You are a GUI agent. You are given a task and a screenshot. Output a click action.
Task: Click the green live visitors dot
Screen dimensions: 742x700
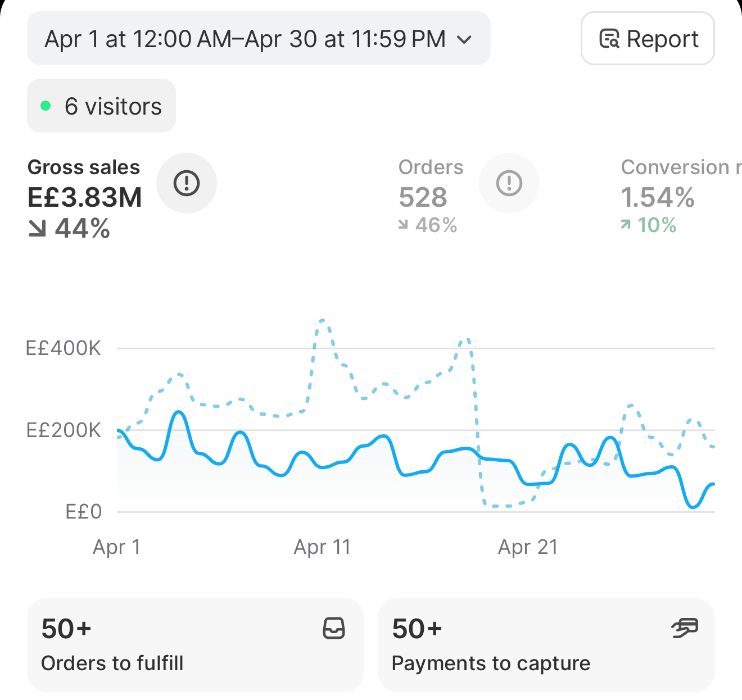[x=46, y=106]
